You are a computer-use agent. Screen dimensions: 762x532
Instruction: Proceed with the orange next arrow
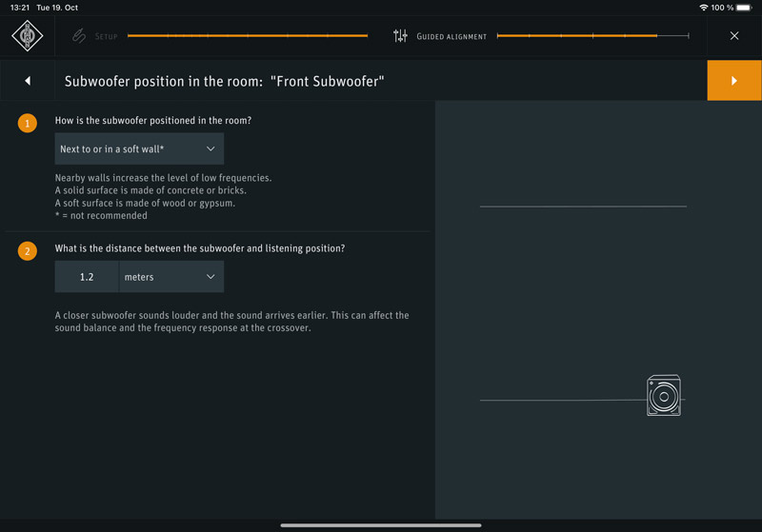click(733, 81)
